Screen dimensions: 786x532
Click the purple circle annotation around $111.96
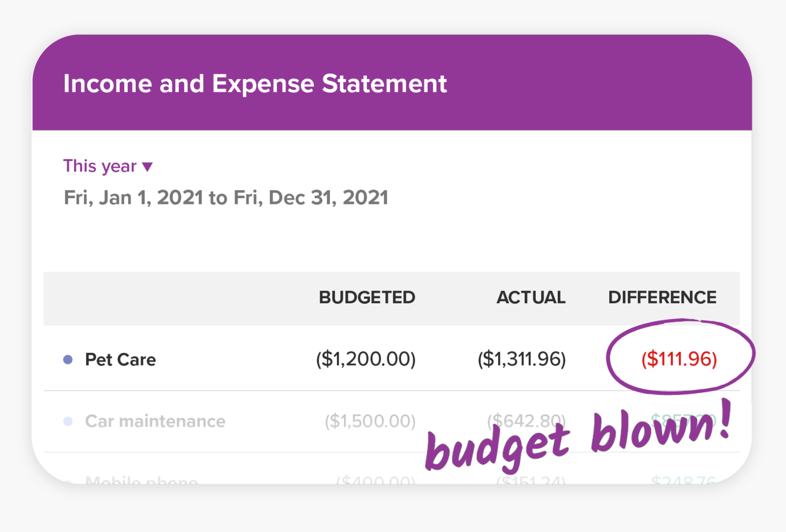click(679, 323)
